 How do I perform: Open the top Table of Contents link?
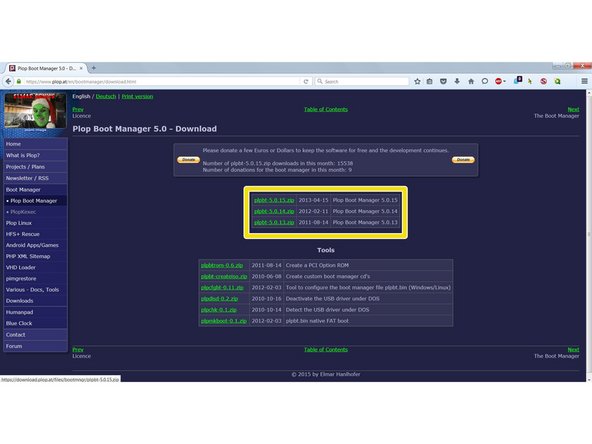click(326, 109)
